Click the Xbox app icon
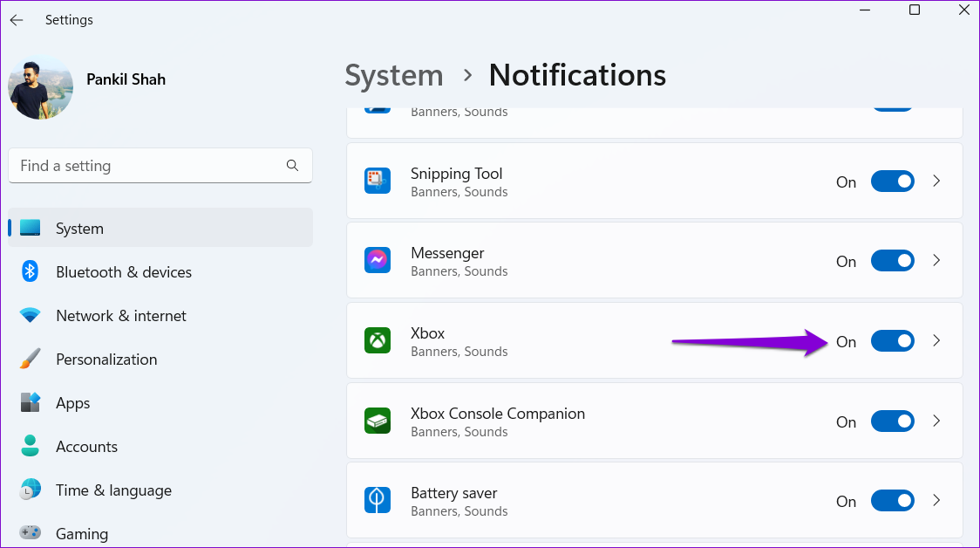The image size is (980, 548). (x=378, y=340)
